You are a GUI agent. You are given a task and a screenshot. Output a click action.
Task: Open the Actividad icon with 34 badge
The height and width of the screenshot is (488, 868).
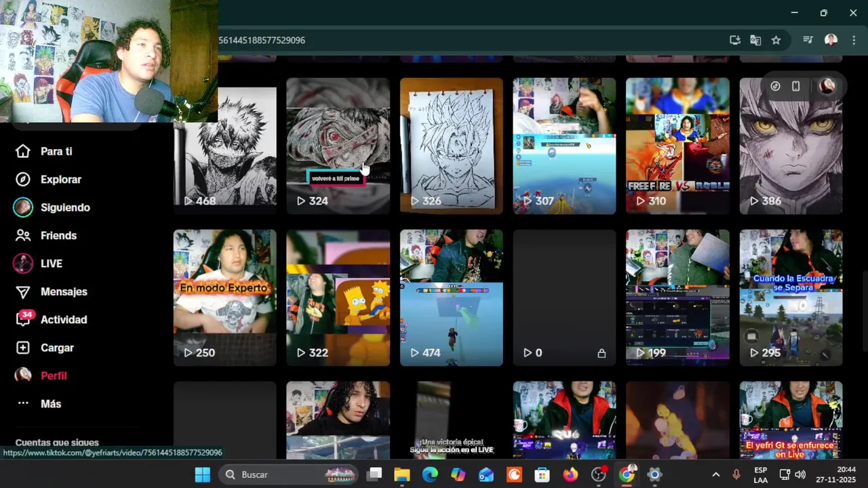pyautogui.click(x=24, y=319)
